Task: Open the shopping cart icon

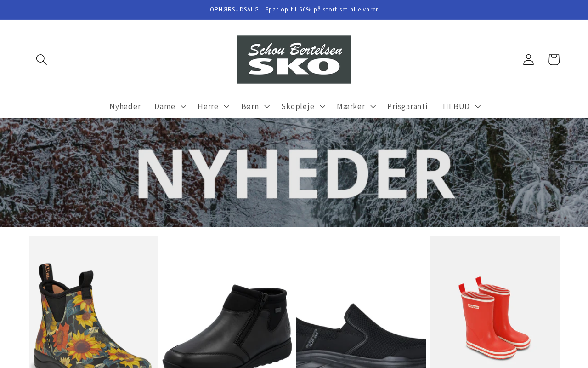Action: tap(554, 59)
